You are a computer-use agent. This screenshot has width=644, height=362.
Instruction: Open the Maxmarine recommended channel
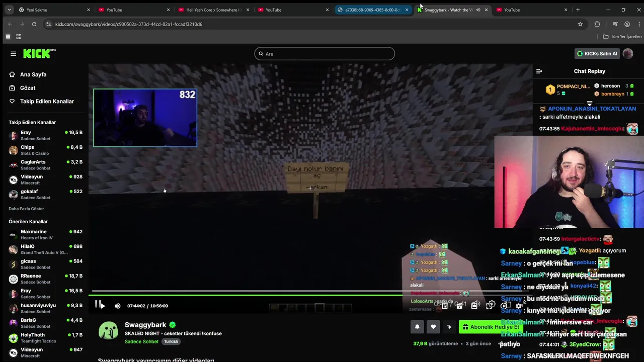[x=45, y=235]
